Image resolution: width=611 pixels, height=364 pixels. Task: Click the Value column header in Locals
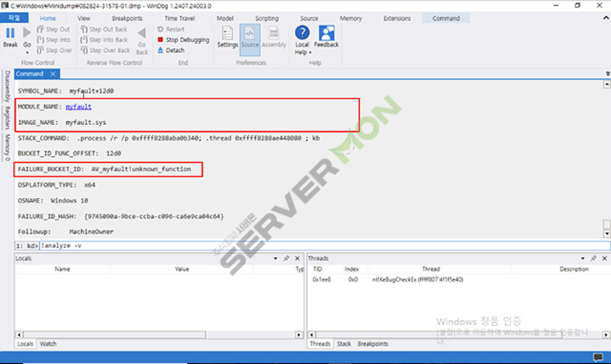pos(182,269)
